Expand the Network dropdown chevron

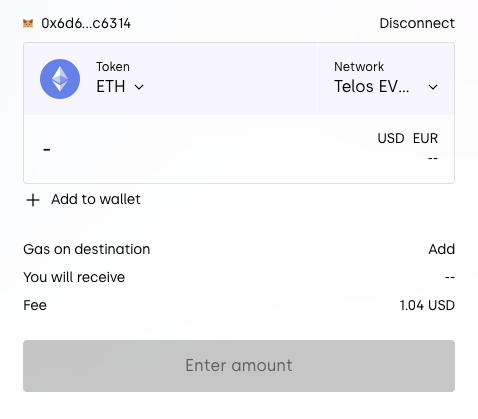[433, 87]
